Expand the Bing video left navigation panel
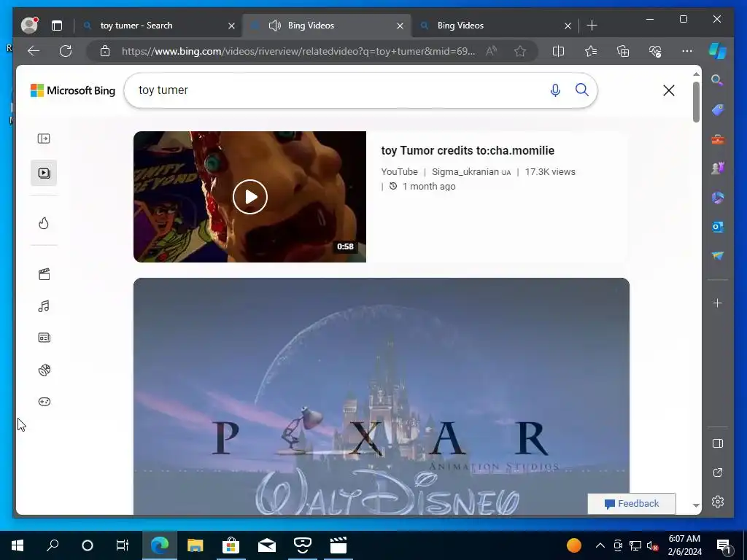This screenshot has width=747, height=560. coord(44,139)
